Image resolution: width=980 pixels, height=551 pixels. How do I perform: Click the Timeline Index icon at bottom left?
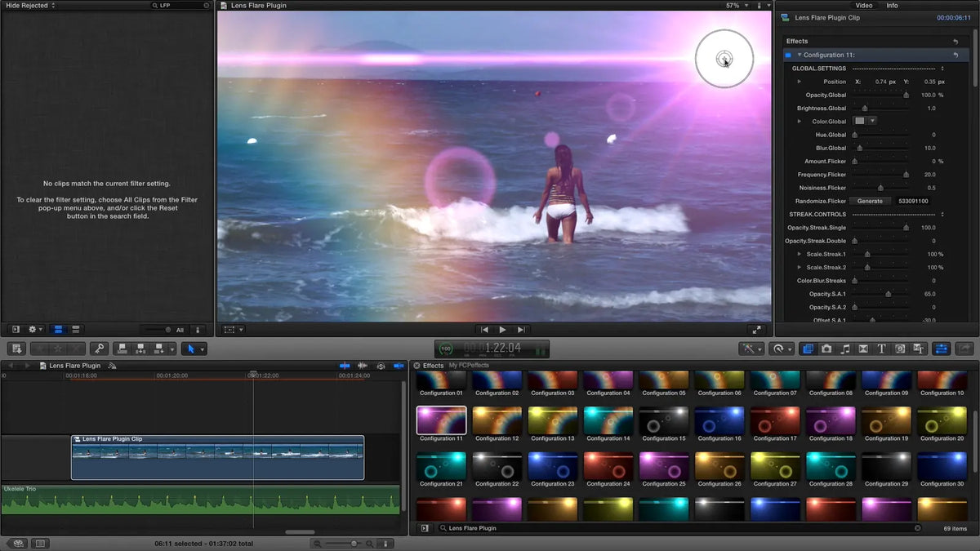(x=40, y=543)
